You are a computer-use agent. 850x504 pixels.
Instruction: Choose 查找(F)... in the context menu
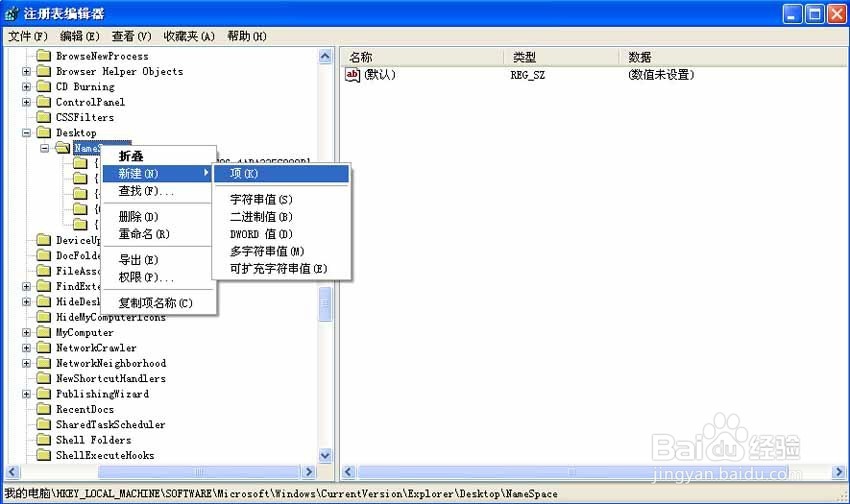click(157, 191)
